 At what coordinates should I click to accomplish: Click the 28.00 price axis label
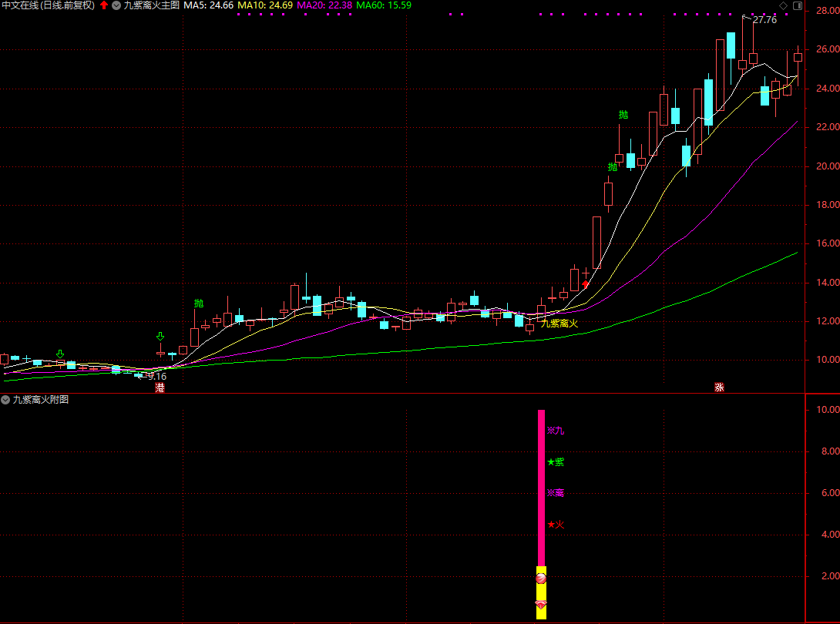pyautogui.click(x=828, y=11)
